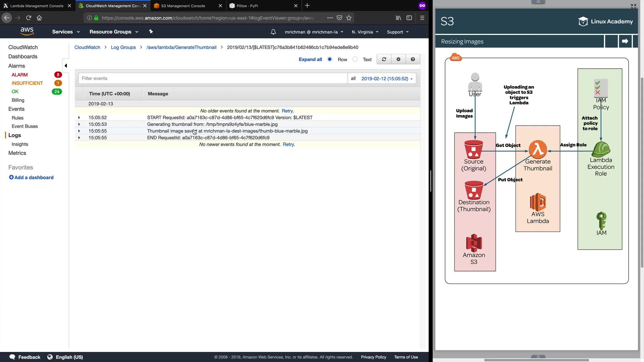The width and height of the screenshot is (644, 362).
Task: Open log viewer settings gear icon
Action: point(398,59)
